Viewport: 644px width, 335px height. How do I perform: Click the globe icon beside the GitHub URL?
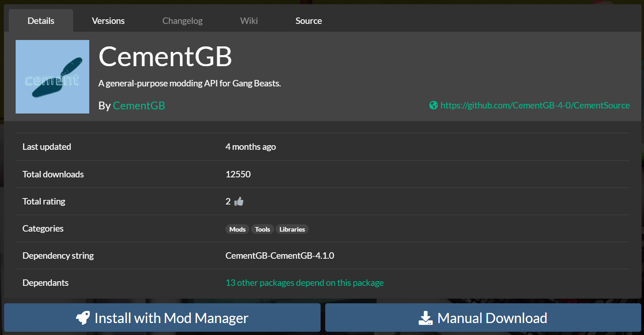coord(433,105)
